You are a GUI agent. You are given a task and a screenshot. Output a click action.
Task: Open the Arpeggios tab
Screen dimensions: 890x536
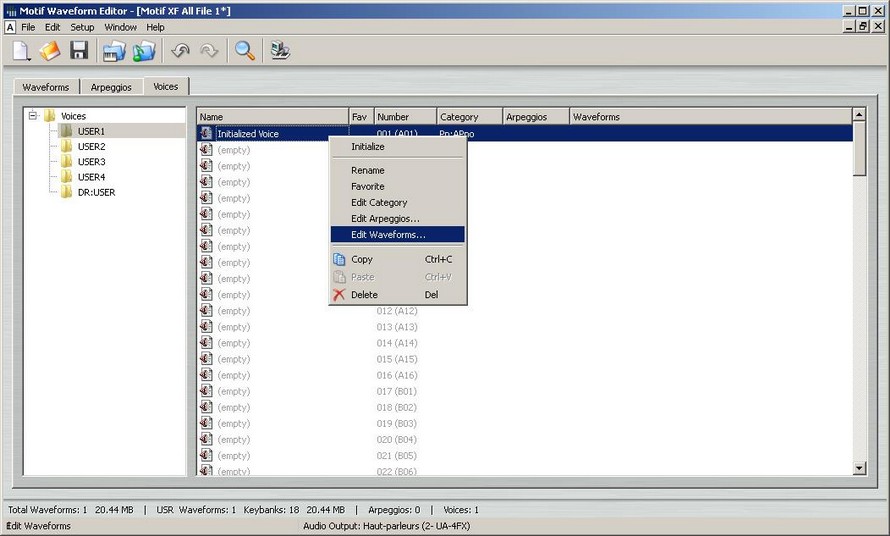[110, 87]
